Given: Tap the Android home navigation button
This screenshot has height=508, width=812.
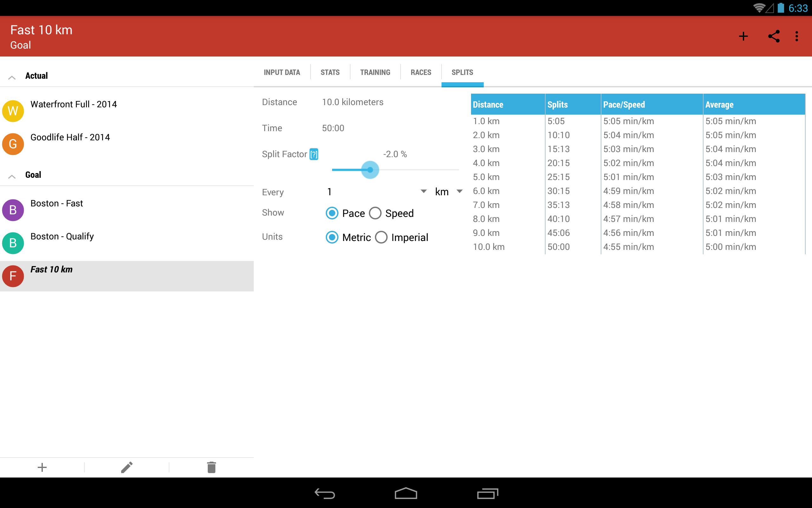Looking at the screenshot, I should (x=406, y=493).
